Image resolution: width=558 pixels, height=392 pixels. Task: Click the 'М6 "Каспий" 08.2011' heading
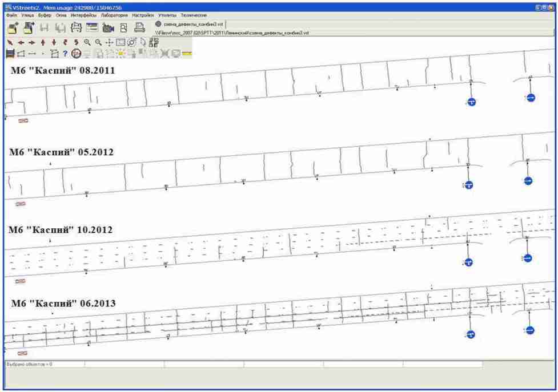coord(63,70)
